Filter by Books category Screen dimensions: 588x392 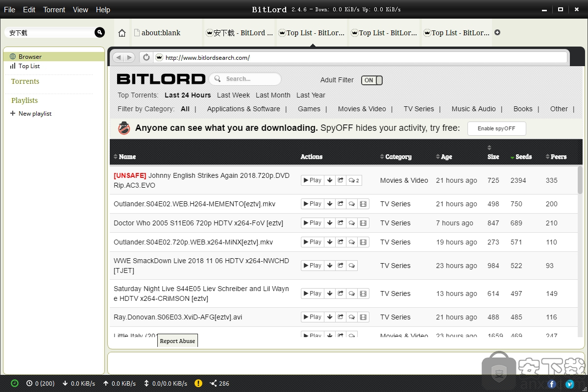point(523,109)
